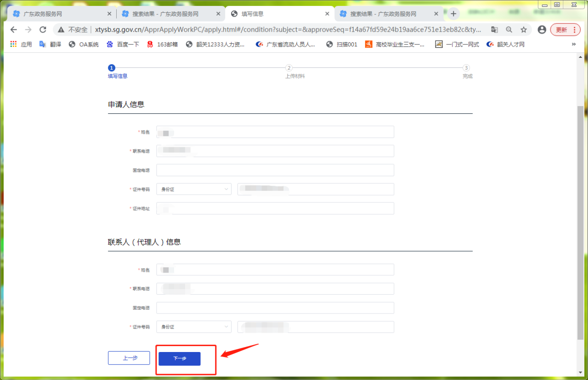Click the 更新 browser update button
The height and width of the screenshot is (380, 588).
[x=565, y=30]
